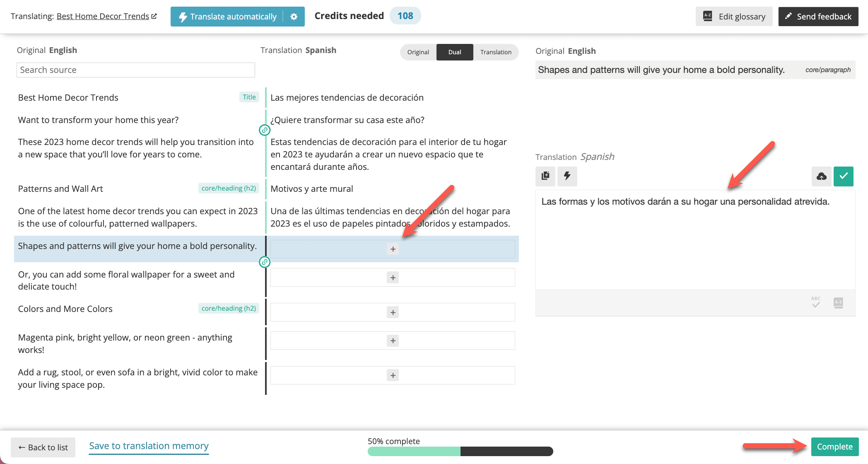868x464 pixels.
Task: Click the settings gear icon next to Translate automatically
Action: [x=294, y=16]
